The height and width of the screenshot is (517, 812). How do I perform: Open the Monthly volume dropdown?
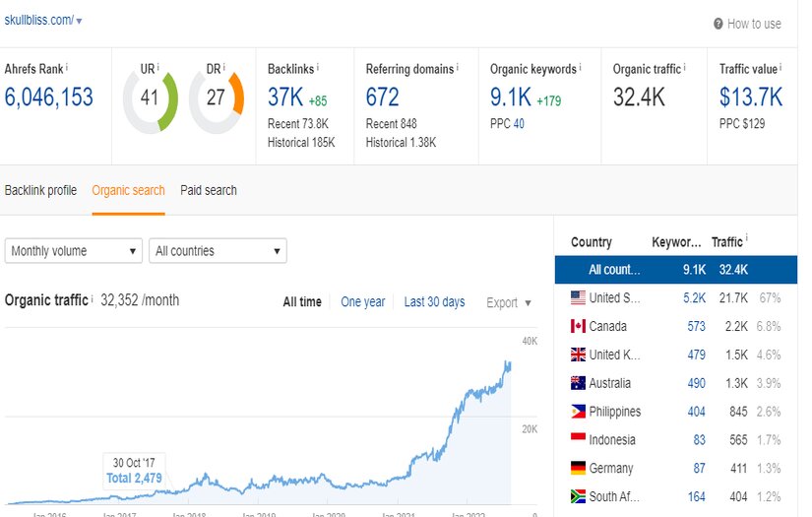pyautogui.click(x=74, y=251)
